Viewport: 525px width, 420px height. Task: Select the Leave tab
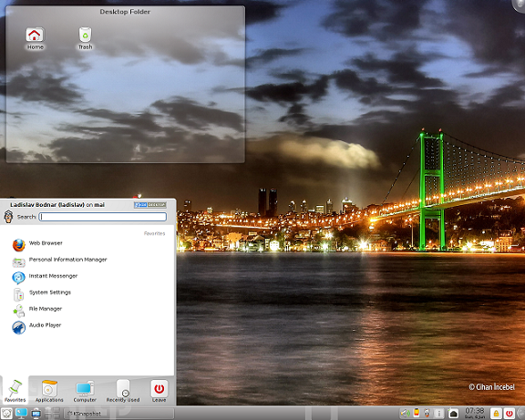(159, 391)
